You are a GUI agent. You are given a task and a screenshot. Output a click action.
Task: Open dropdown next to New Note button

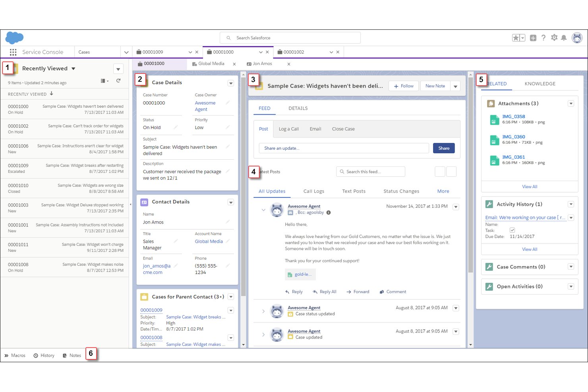[x=456, y=86]
